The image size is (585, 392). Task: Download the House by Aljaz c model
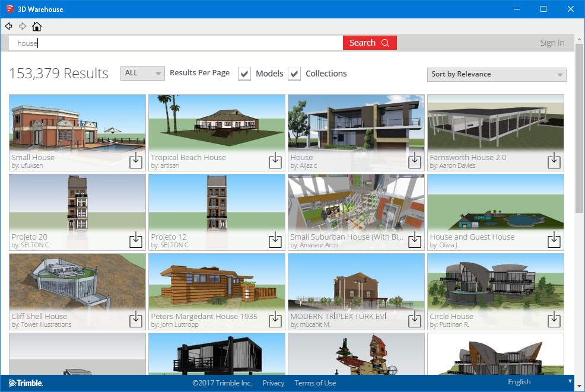coord(415,160)
